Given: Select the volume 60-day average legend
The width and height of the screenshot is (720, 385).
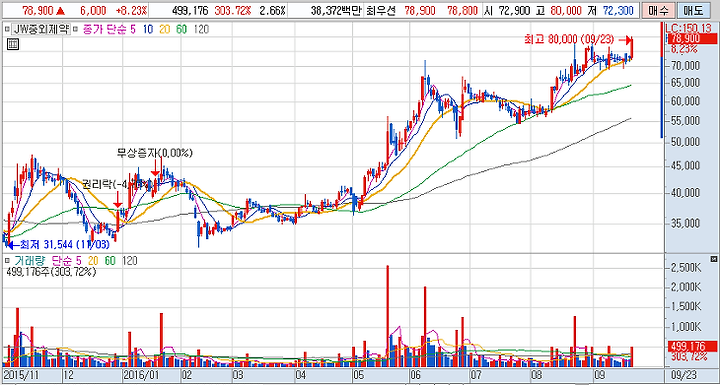Looking at the screenshot, I should pos(110,260).
